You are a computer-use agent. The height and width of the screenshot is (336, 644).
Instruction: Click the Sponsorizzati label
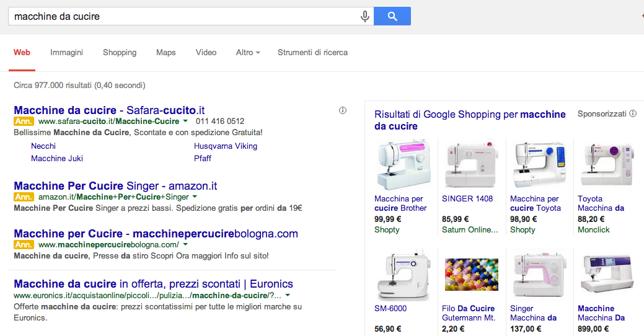coord(602,114)
